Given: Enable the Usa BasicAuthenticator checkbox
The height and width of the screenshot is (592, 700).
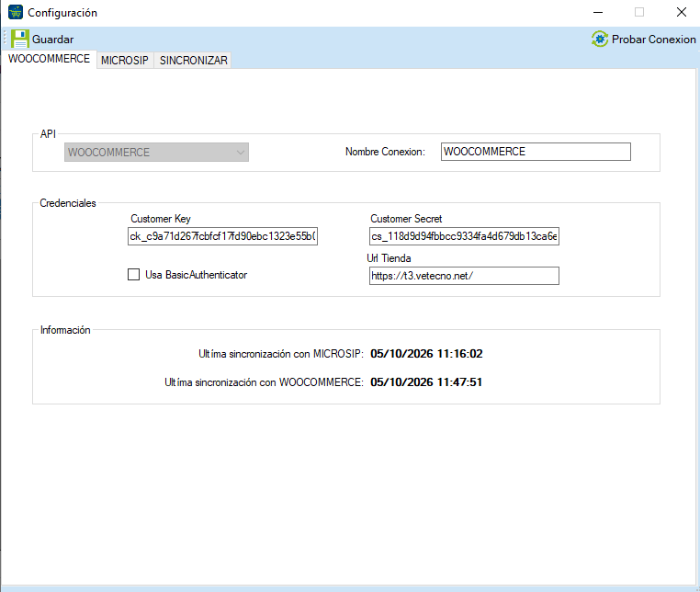Looking at the screenshot, I should click(x=133, y=274).
